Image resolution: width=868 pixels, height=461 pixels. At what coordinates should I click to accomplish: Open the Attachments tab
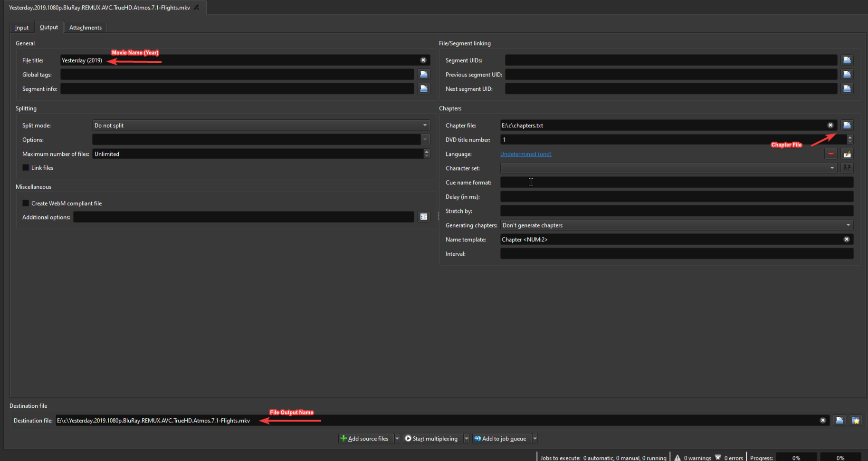pos(86,28)
